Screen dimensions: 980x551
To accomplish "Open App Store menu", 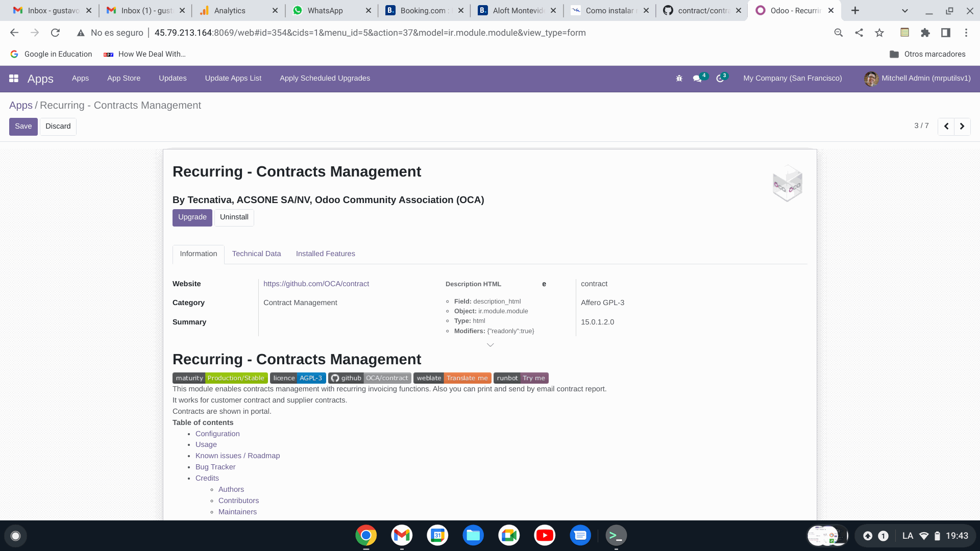I will (x=124, y=79).
